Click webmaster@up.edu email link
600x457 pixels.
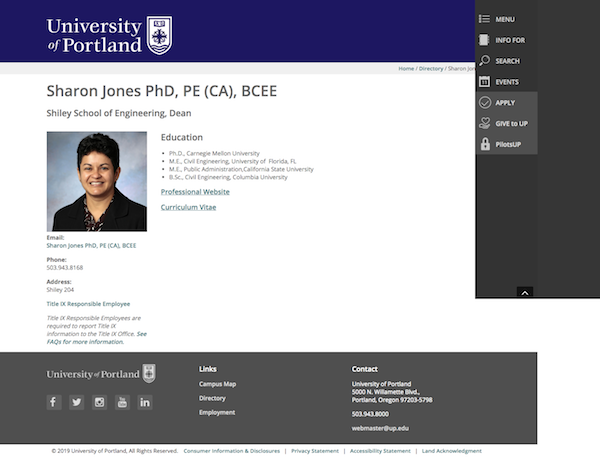[380, 428]
